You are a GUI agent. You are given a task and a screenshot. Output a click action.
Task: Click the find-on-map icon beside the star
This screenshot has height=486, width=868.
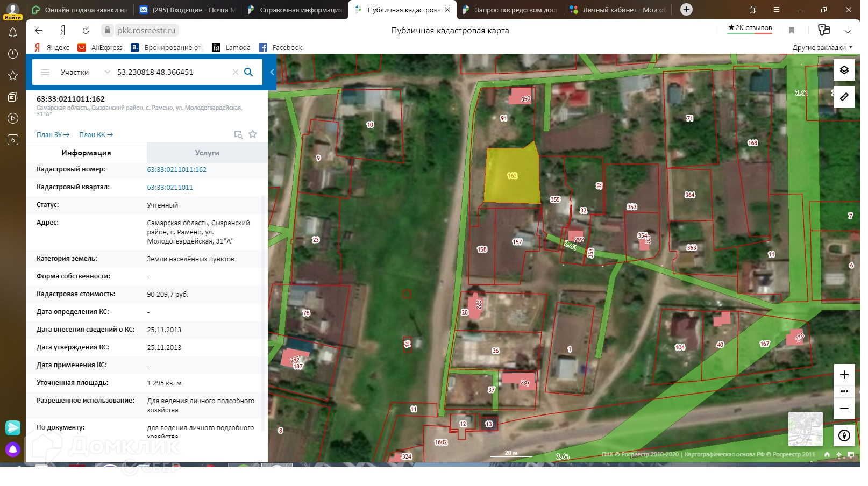click(x=238, y=134)
